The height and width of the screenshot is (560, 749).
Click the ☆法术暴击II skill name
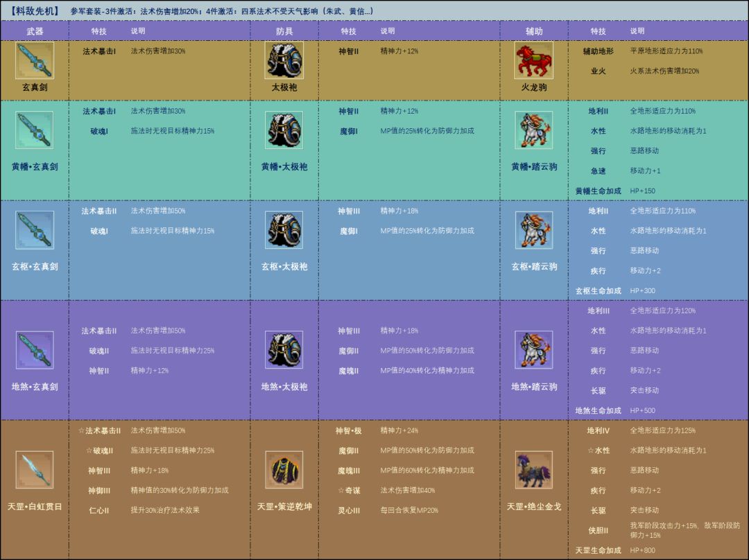click(x=99, y=430)
